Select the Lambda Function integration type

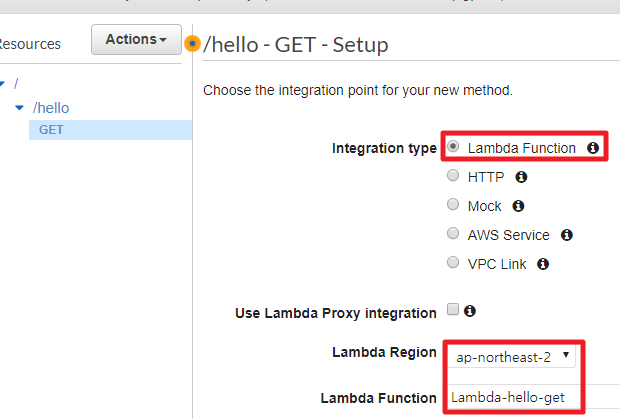[453, 146]
